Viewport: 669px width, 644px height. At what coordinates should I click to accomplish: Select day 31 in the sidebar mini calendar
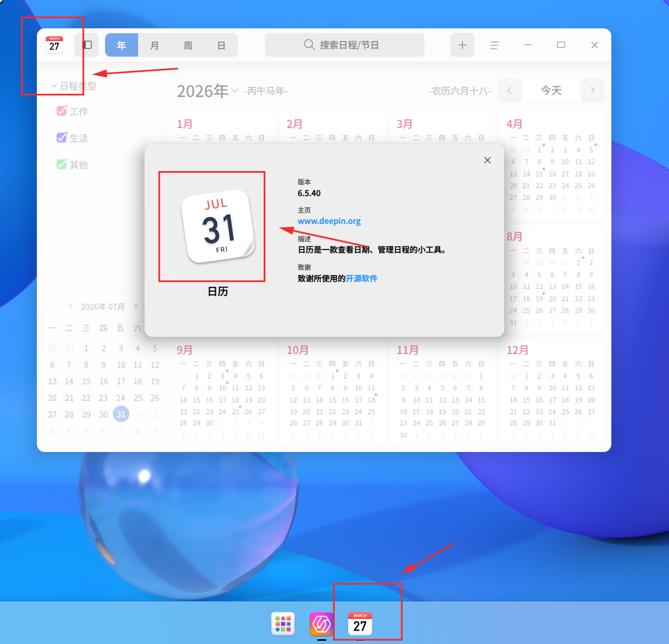(x=121, y=414)
